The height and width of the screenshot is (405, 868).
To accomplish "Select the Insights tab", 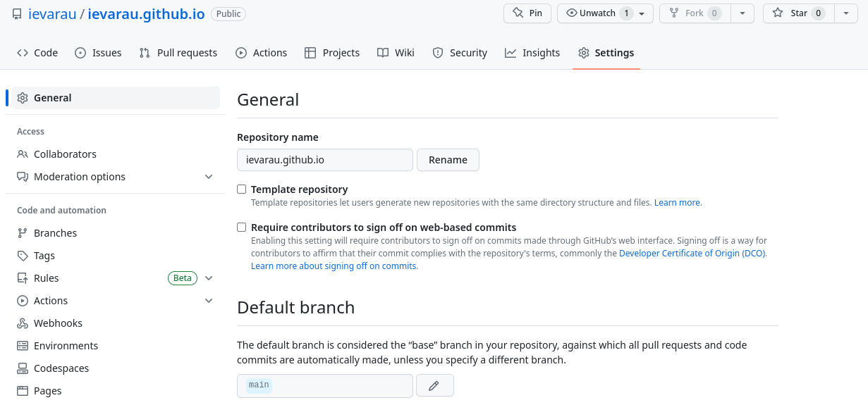I will (532, 53).
